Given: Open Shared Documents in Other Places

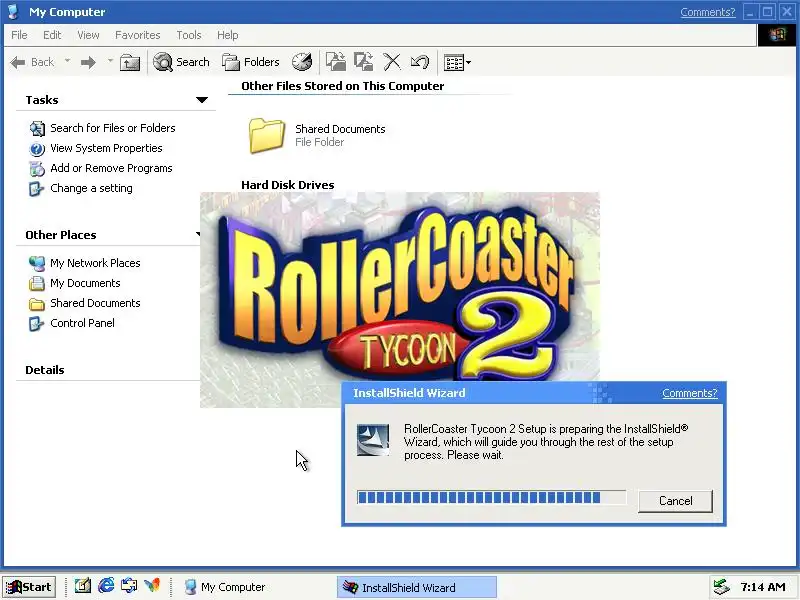Looking at the screenshot, I should click(x=95, y=303).
